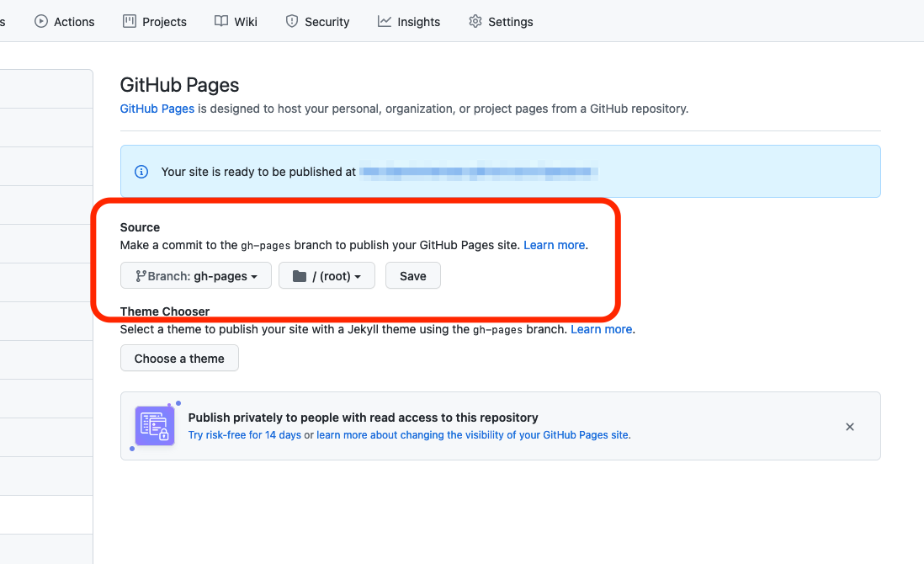The width and height of the screenshot is (924, 564).
Task: Dismiss the Publish privately banner
Action: pos(850,427)
